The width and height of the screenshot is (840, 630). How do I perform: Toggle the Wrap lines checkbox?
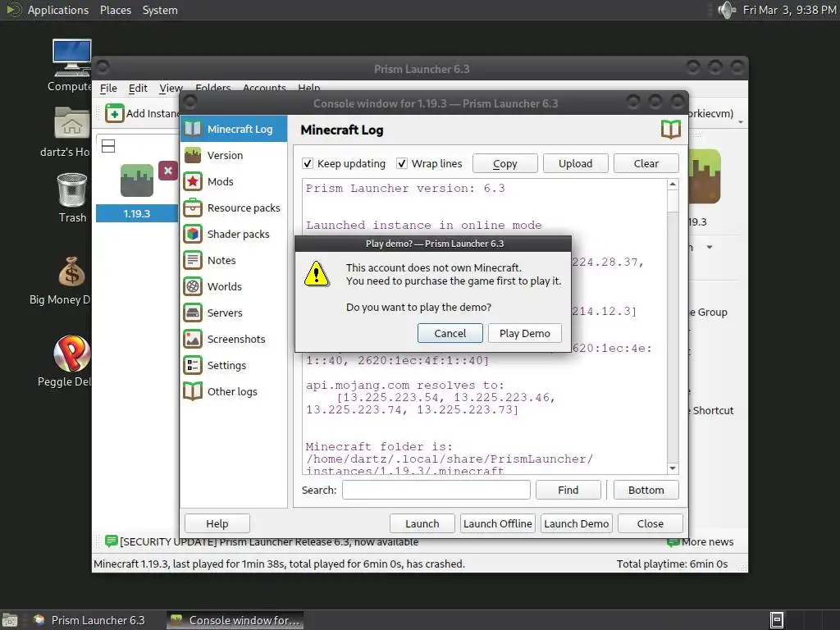[x=402, y=163]
